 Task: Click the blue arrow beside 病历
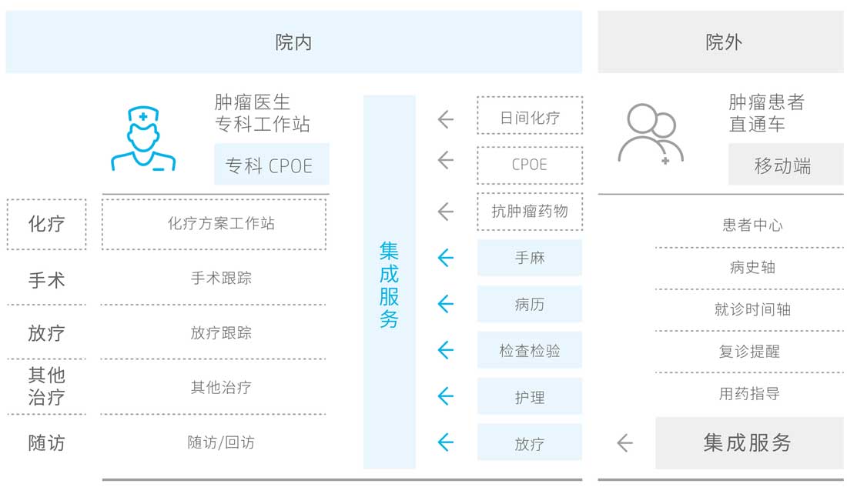(x=446, y=304)
